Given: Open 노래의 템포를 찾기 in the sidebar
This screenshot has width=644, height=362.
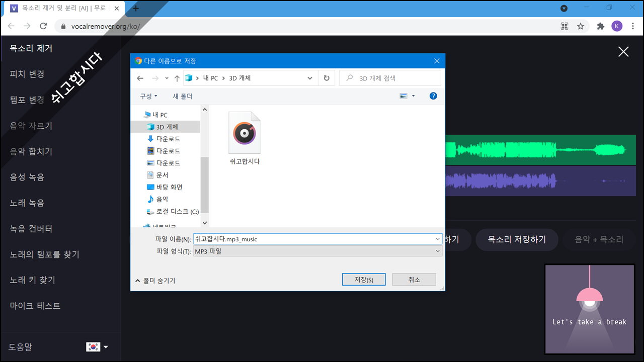Looking at the screenshot, I should 44,254.
